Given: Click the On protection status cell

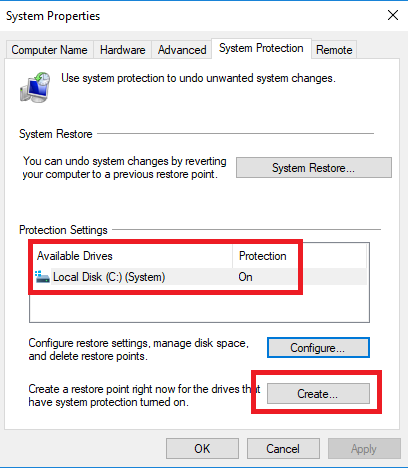Looking at the screenshot, I should click(245, 277).
